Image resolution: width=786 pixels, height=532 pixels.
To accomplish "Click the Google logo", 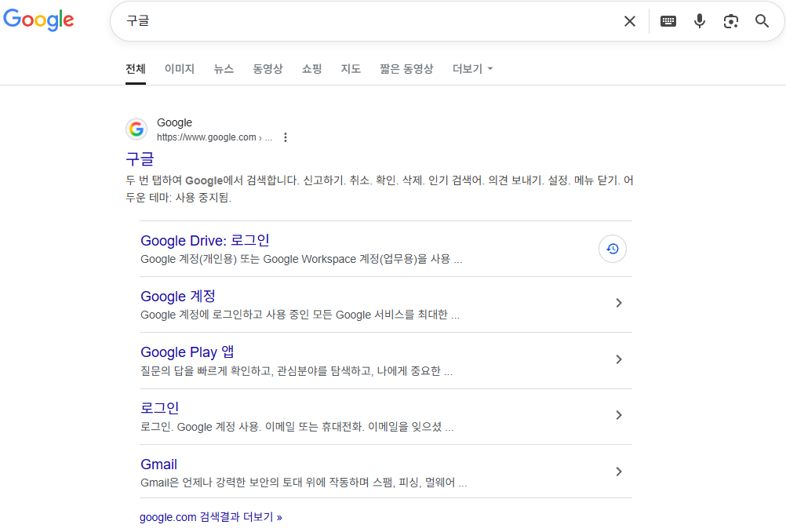I will coord(38,20).
